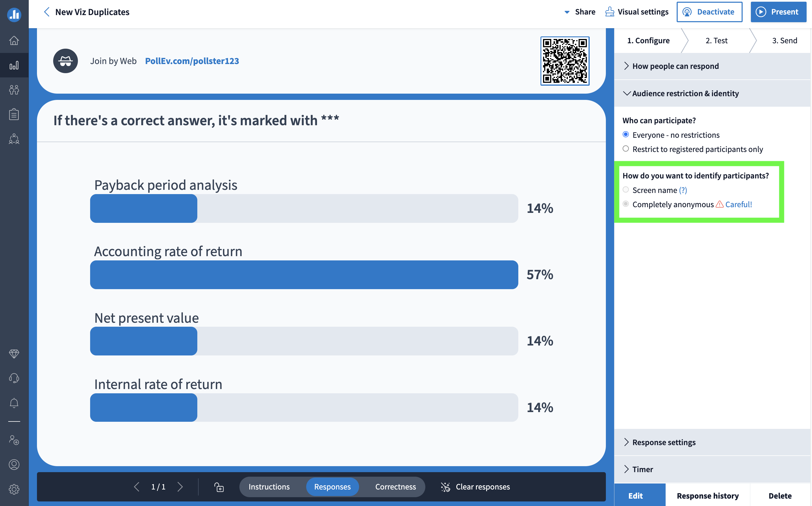Click the Careful warning triangle icon
The height and width of the screenshot is (506, 812).
click(719, 204)
